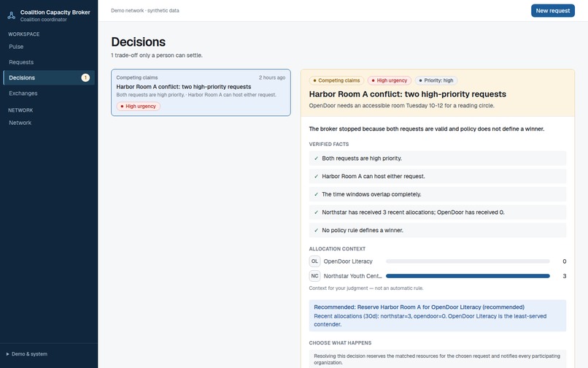Click the checkmark beside "No policy rule defines a winner"
The height and width of the screenshot is (368, 588).
(x=316, y=230)
